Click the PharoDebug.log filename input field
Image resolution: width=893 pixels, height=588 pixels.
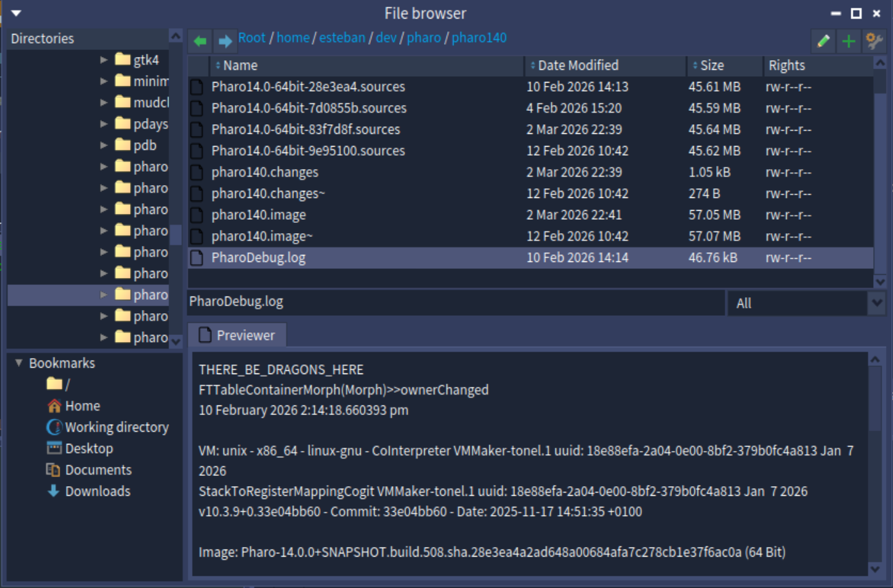[x=455, y=302]
